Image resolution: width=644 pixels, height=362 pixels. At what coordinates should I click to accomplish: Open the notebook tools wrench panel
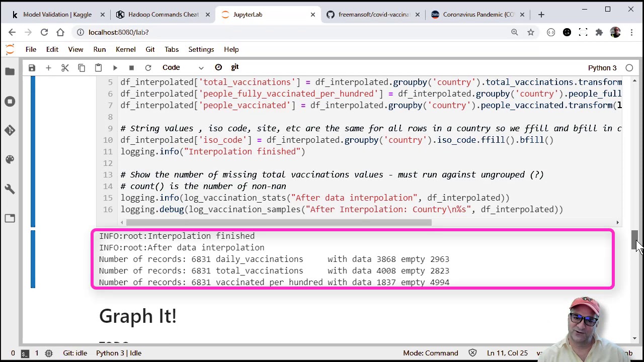[10, 189]
